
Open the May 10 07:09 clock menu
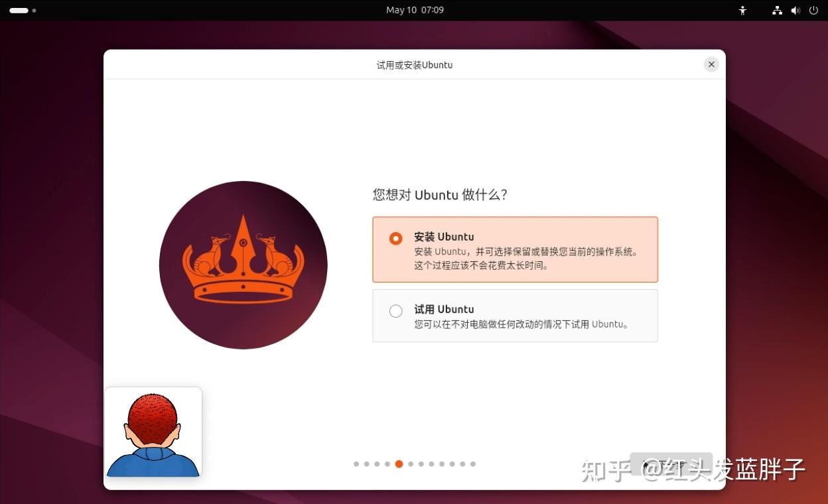tap(415, 10)
